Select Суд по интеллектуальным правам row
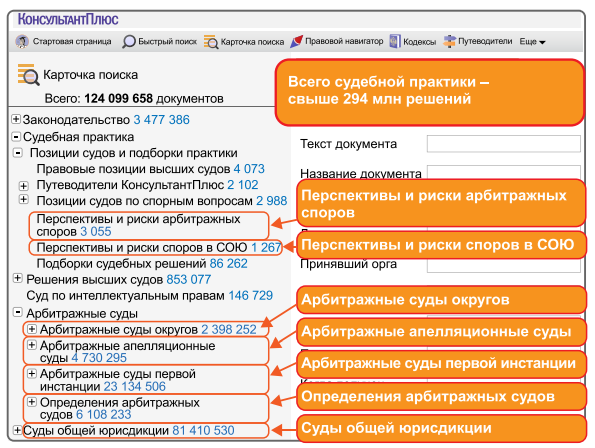 tap(150, 296)
